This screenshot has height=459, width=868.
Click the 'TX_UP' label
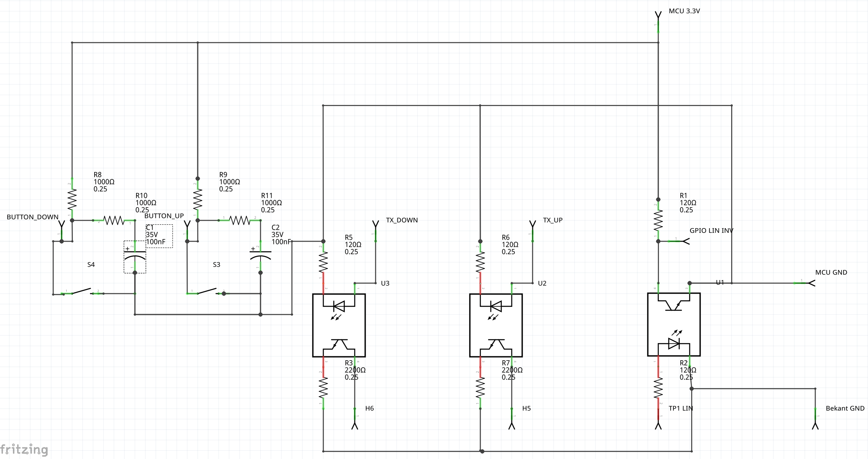click(x=552, y=220)
